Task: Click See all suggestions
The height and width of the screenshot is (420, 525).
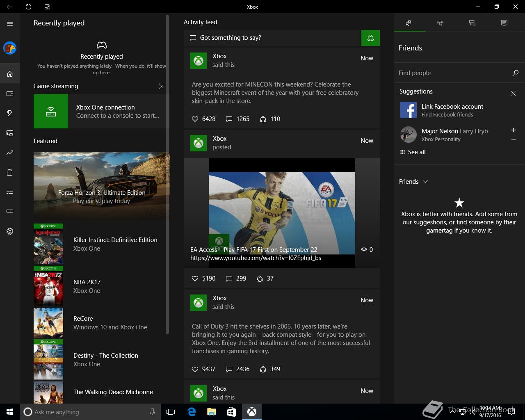Action: (413, 152)
